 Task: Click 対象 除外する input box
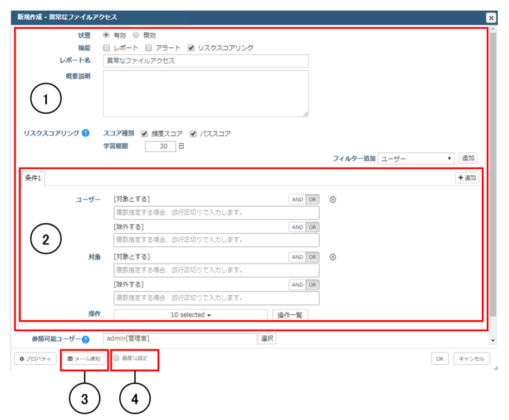[217, 298]
